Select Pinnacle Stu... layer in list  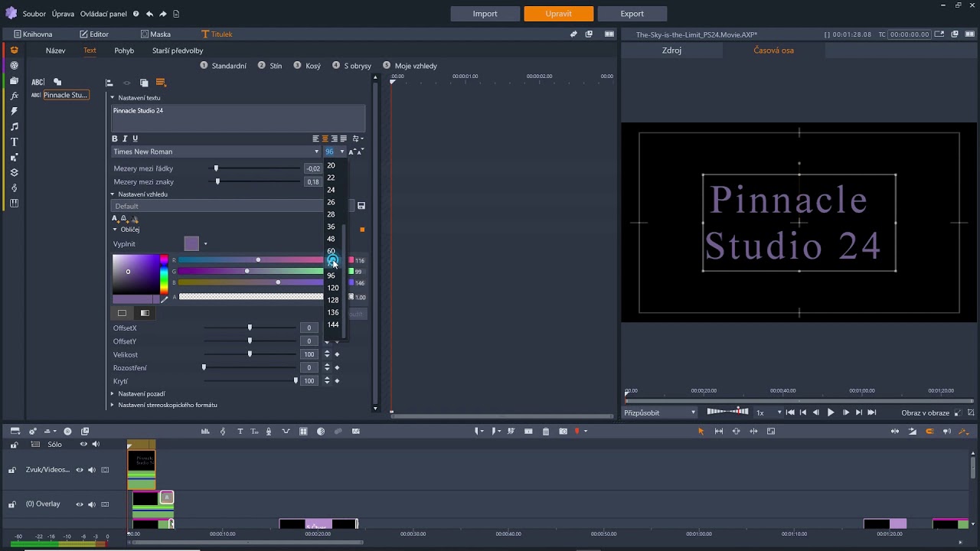(x=66, y=95)
